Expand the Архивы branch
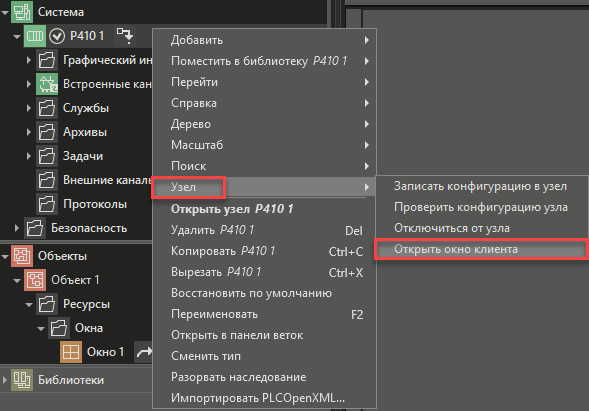The height and width of the screenshot is (411, 589). coord(29,132)
